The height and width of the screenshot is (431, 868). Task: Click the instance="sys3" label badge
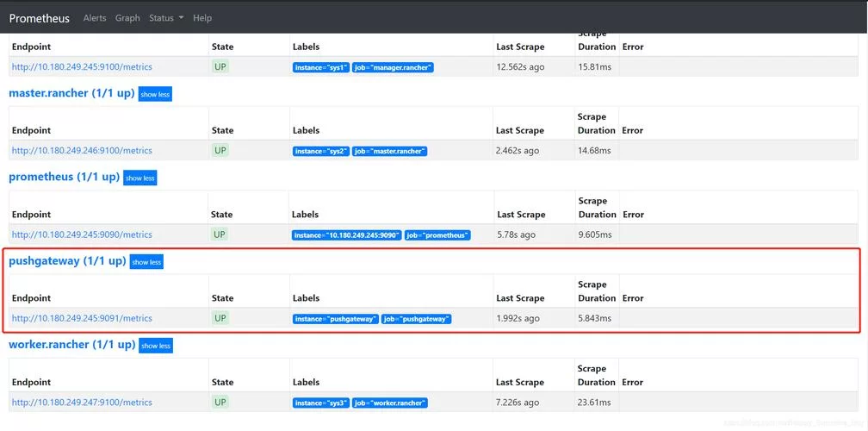(x=321, y=403)
